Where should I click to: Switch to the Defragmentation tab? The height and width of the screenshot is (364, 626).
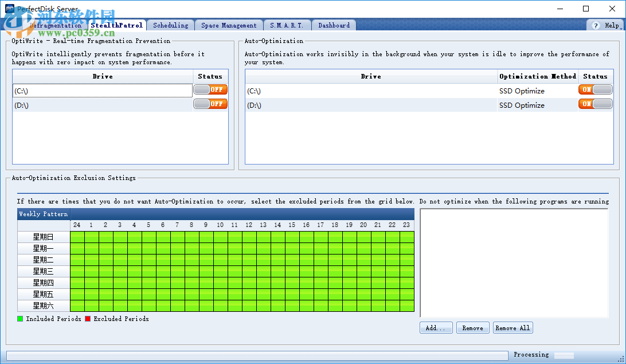[54, 25]
